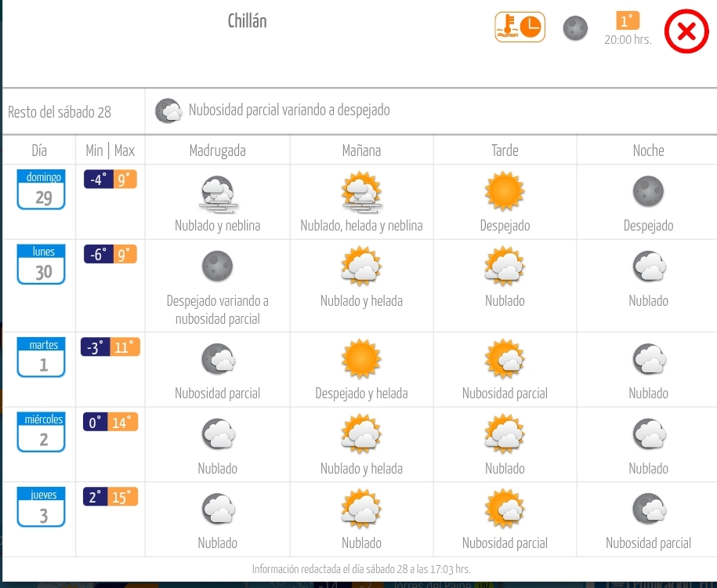Click Tuesday's morning sun icon
The height and width of the screenshot is (588, 717).
pyautogui.click(x=361, y=359)
